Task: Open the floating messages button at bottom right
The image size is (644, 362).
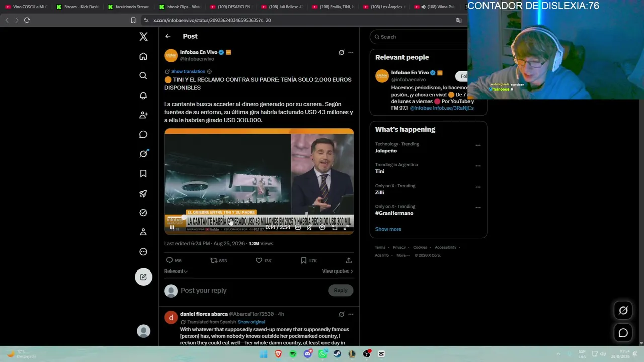Action: [623, 333]
